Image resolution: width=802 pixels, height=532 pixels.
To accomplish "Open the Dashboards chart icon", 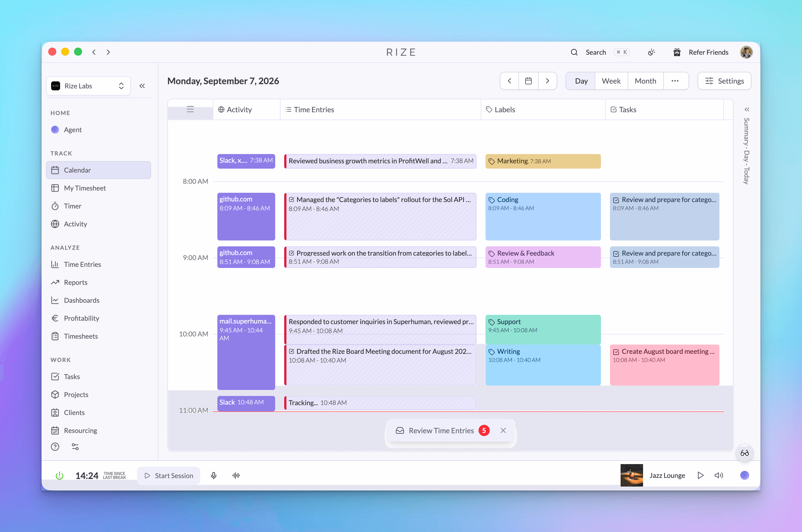I will (55, 300).
